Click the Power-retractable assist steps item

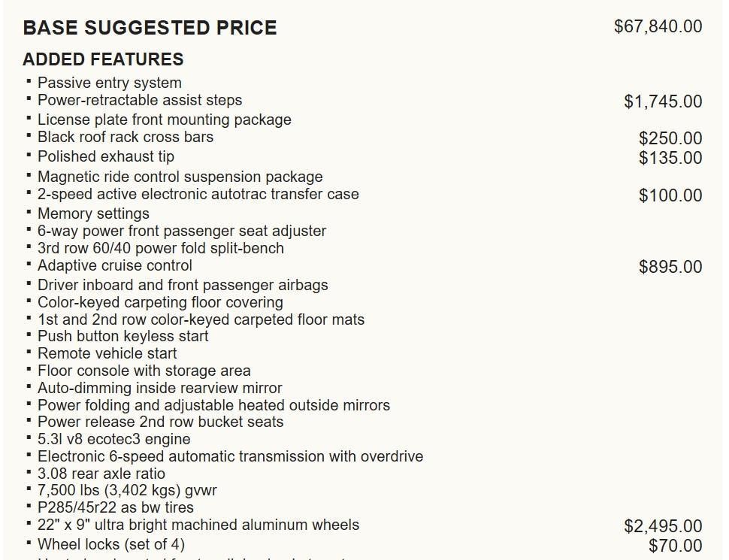click(x=140, y=100)
